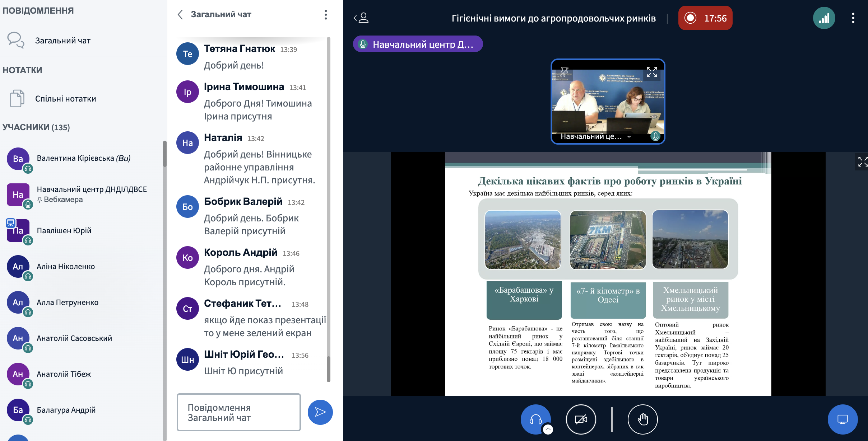Unpin the webcam video
The height and width of the screenshot is (441, 868).
pos(565,71)
